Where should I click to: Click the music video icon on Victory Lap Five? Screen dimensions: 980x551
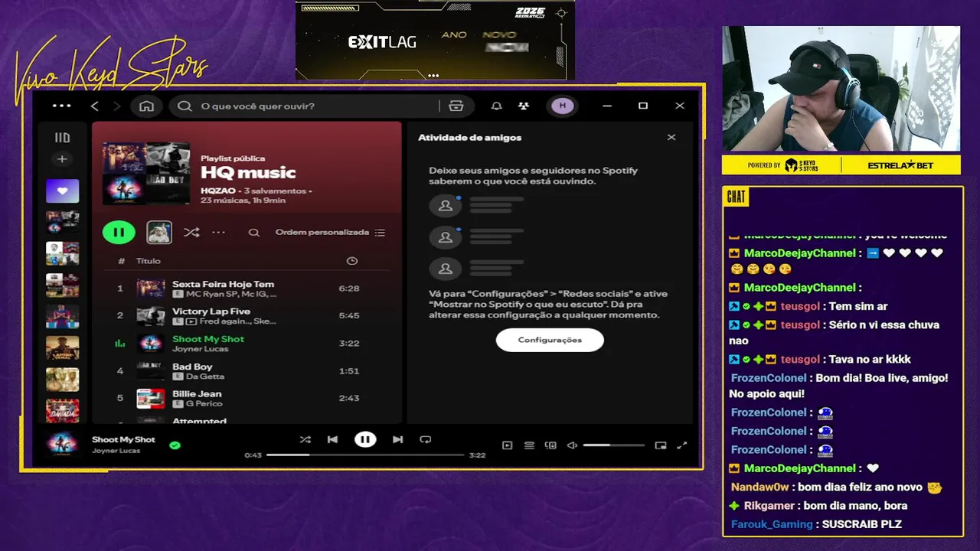point(191,321)
